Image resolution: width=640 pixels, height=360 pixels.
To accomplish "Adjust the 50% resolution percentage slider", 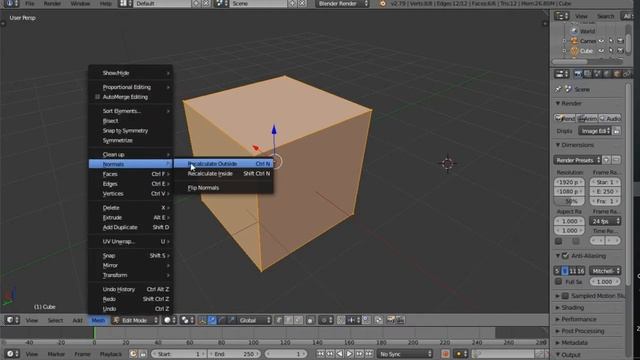I will pos(569,201).
